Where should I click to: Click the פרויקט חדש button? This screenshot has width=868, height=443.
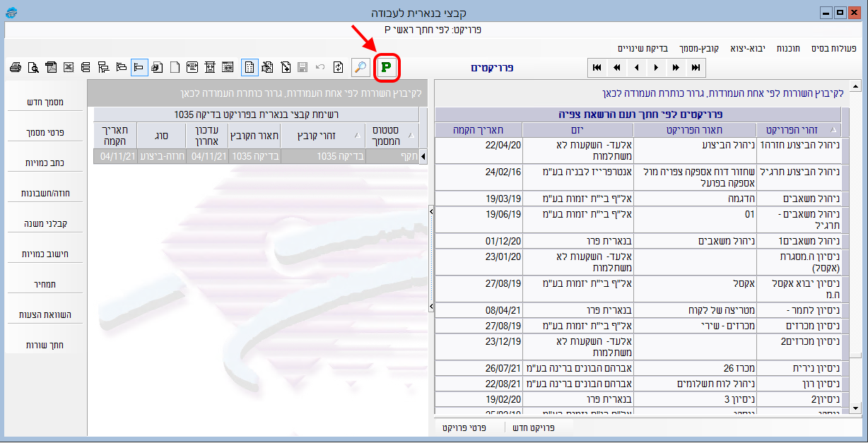(532, 428)
